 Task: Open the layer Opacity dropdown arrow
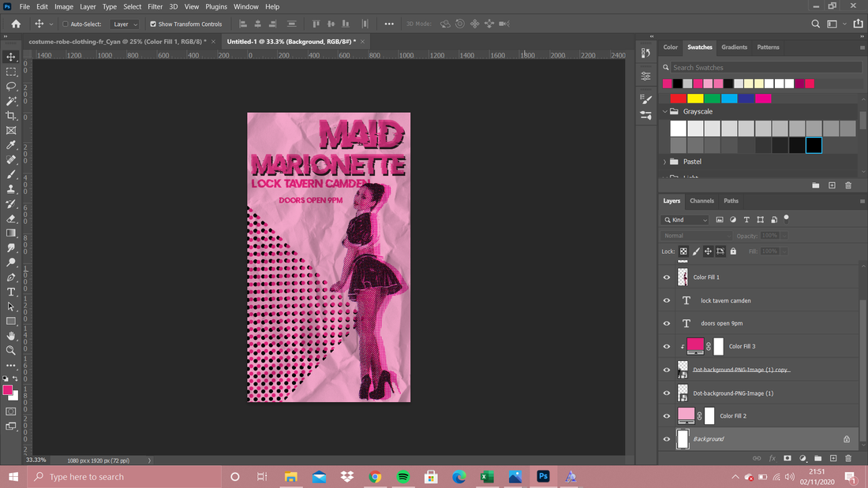pos(784,236)
